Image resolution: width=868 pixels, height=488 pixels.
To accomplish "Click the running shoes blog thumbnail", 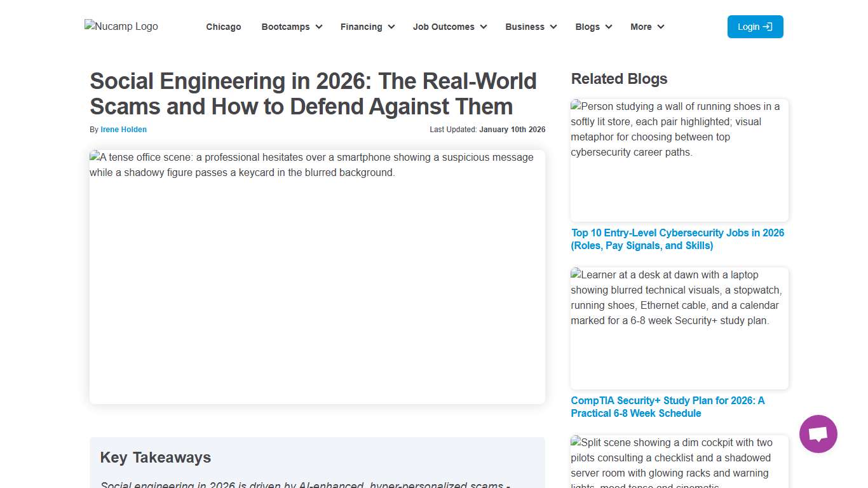I will [x=679, y=160].
